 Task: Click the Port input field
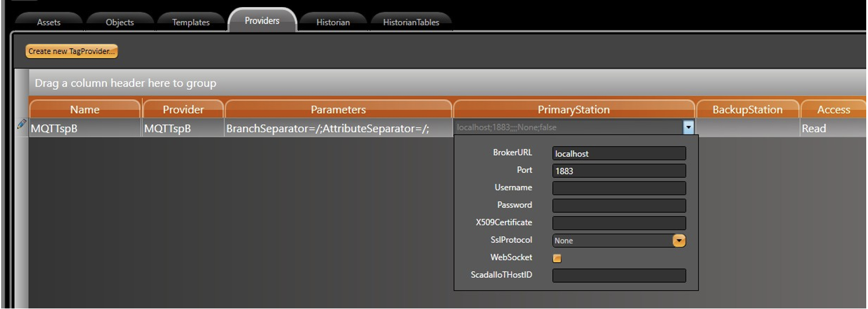(x=619, y=171)
